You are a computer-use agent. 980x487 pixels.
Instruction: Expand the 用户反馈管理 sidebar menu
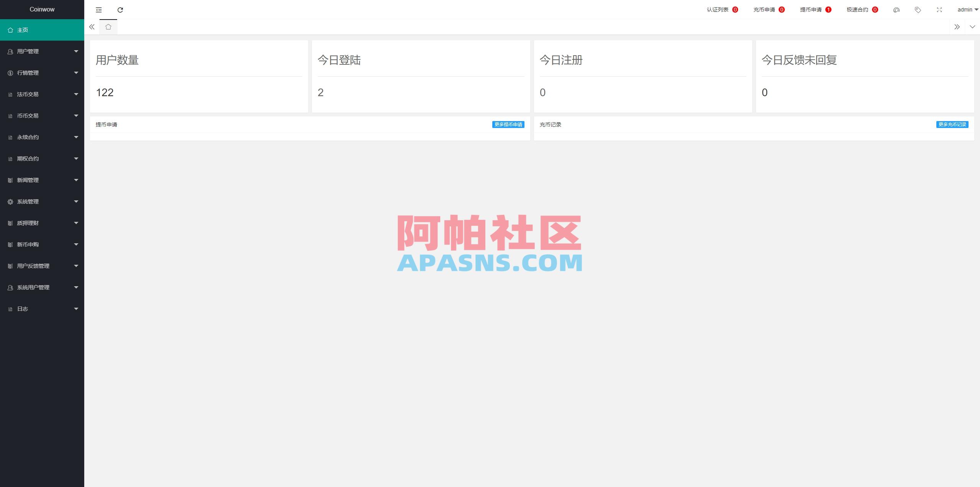click(x=42, y=266)
